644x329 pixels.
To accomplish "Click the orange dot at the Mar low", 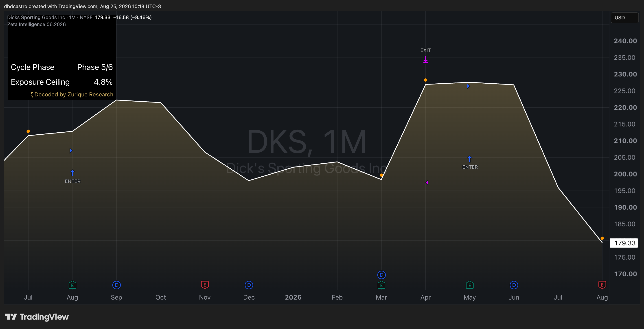I will click(381, 175).
